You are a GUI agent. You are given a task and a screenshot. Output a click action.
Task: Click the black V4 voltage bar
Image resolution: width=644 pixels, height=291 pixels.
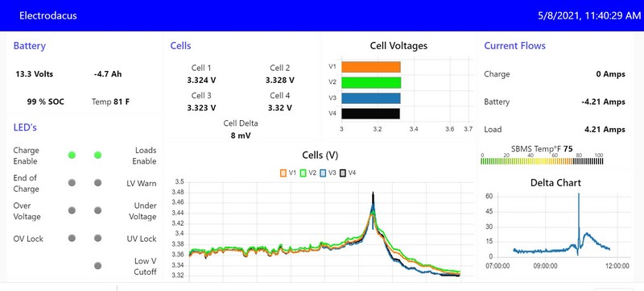point(370,114)
